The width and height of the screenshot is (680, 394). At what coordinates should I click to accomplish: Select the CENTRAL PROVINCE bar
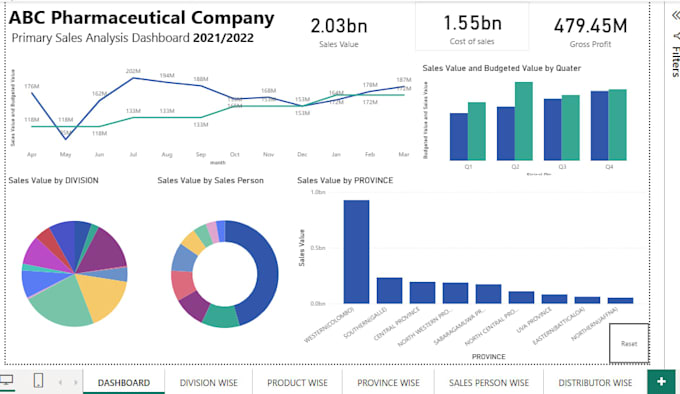point(422,293)
